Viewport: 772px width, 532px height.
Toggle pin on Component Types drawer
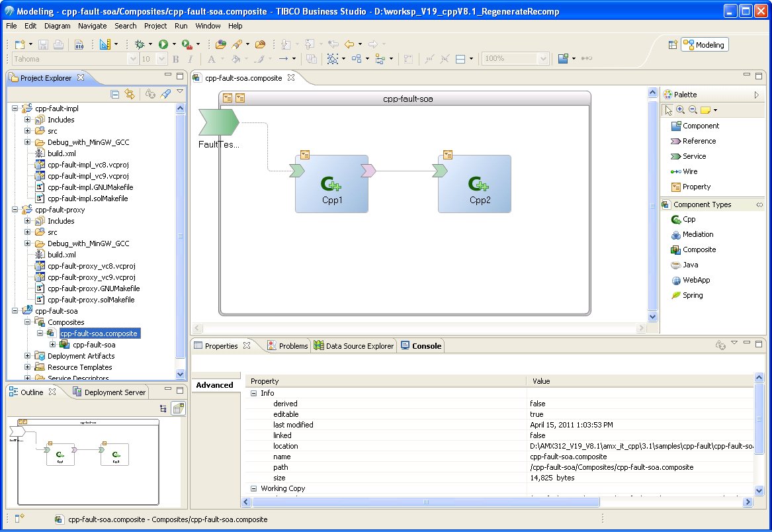(759, 204)
